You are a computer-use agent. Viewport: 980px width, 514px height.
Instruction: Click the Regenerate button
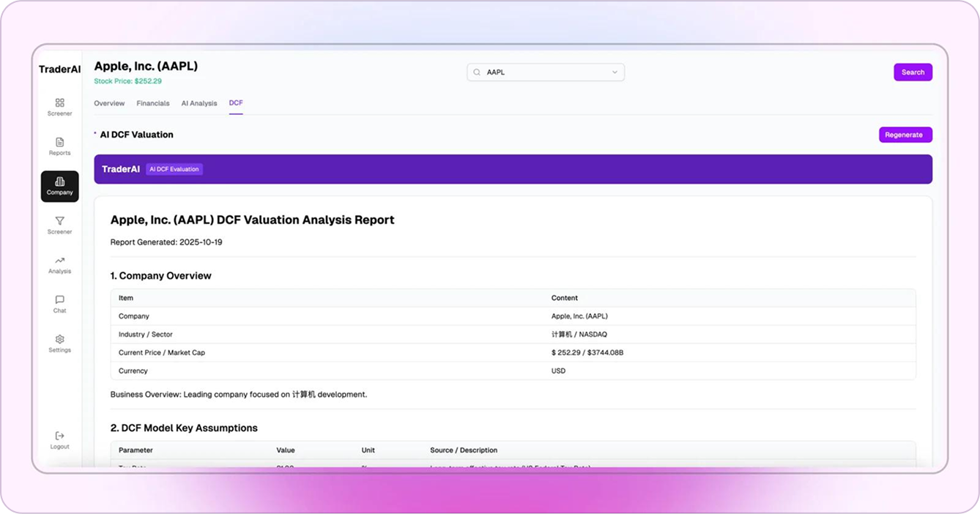tap(905, 135)
